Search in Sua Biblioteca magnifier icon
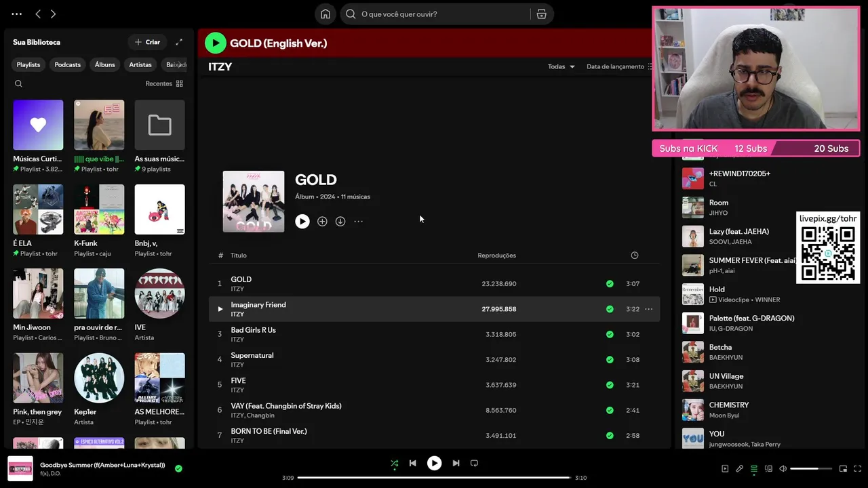 [18, 84]
